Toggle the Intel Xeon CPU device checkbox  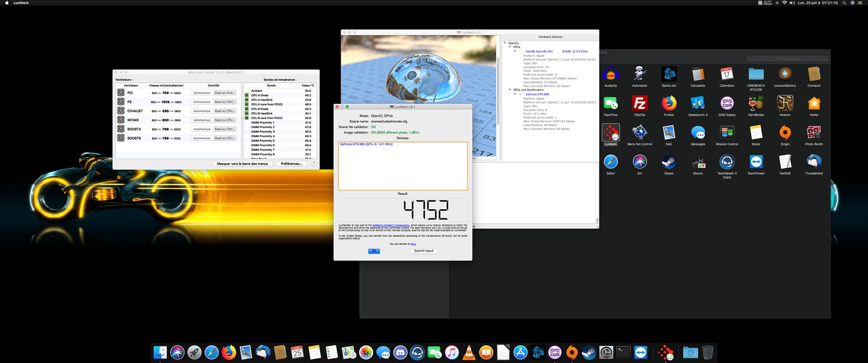[x=521, y=51]
